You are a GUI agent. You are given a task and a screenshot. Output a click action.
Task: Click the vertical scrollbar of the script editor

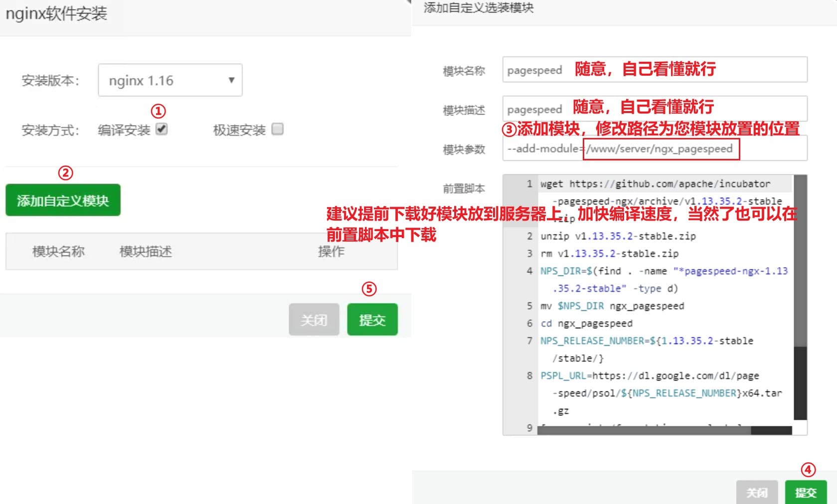(x=800, y=297)
